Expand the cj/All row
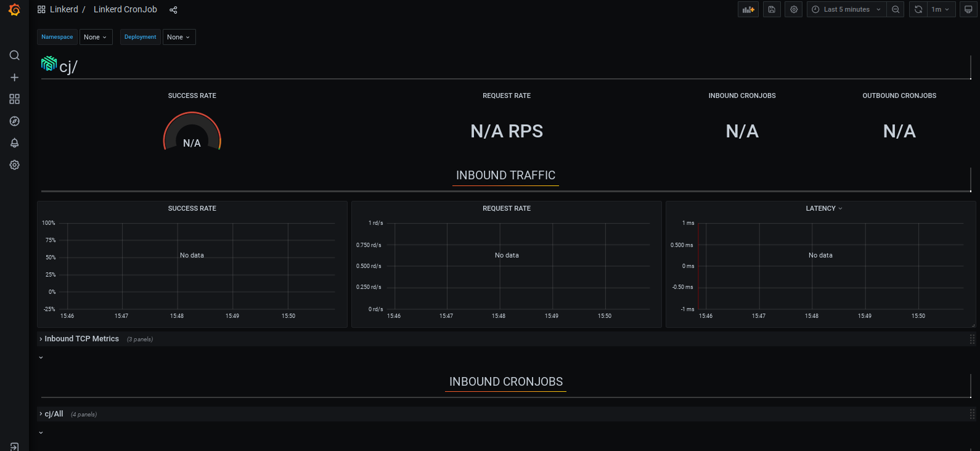The height and width of the screenshot is (451, 980). (x=54, y=414)
